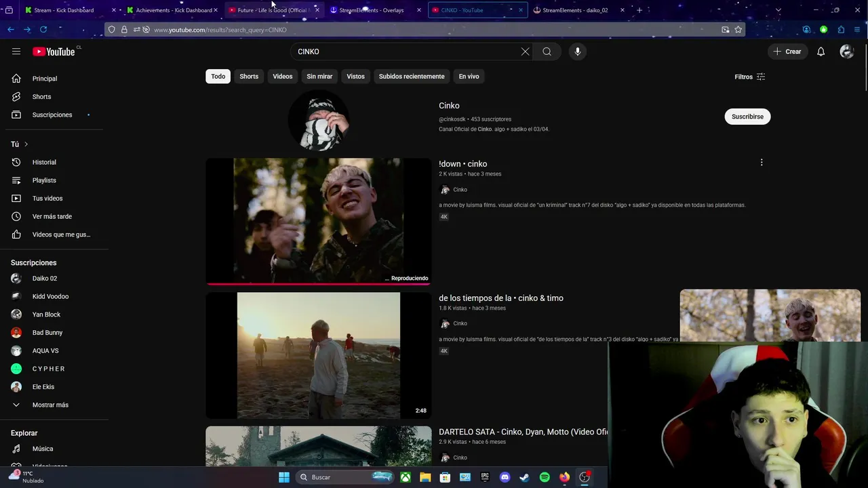The width and height of the screenshot is (868, 488).
Task: Open the notifications bell
Action: pyautogui.click(x=821, y=52)
